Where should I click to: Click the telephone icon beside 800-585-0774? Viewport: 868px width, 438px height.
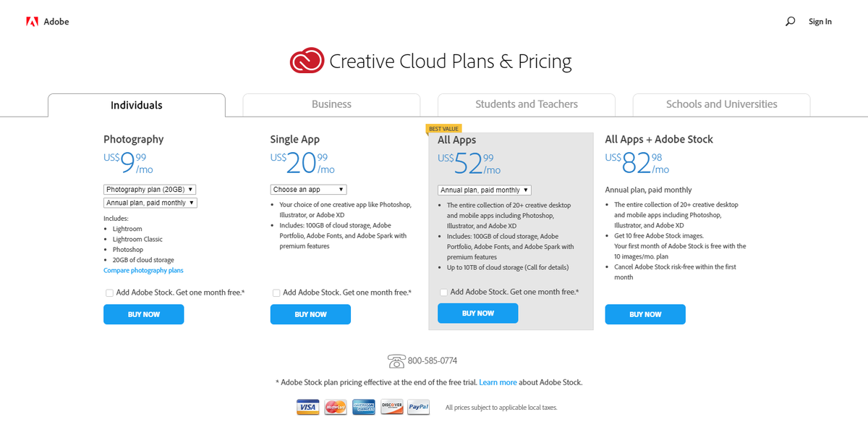[396, 361]
